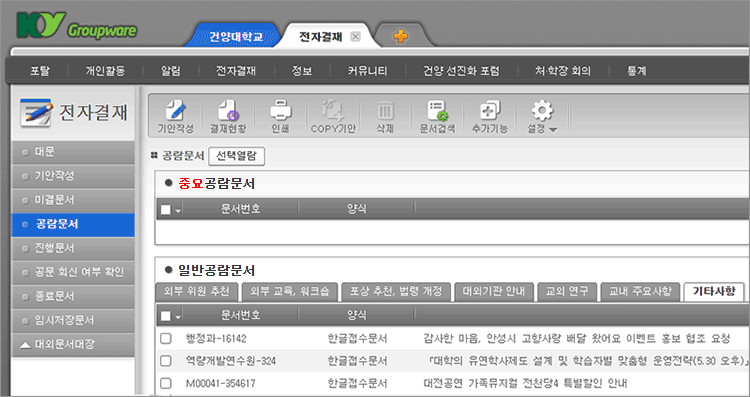Open 임시저장문서 in the sidebar
The image size is (750, 397).
[73, 320]
